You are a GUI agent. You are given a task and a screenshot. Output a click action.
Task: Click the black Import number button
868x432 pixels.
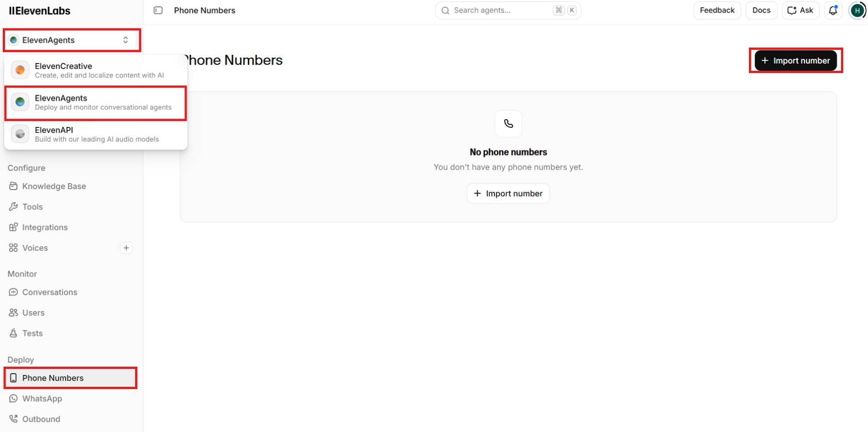[795, 61]
